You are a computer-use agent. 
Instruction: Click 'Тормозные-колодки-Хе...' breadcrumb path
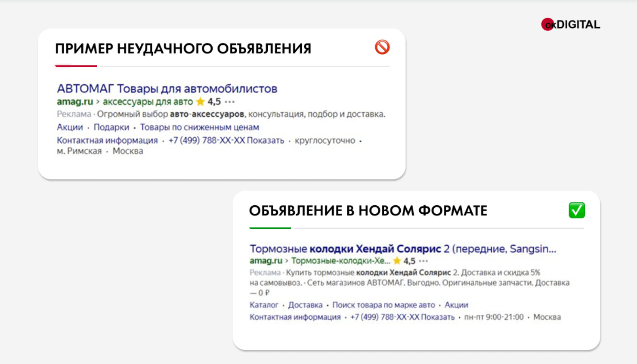tap(340, 261)
